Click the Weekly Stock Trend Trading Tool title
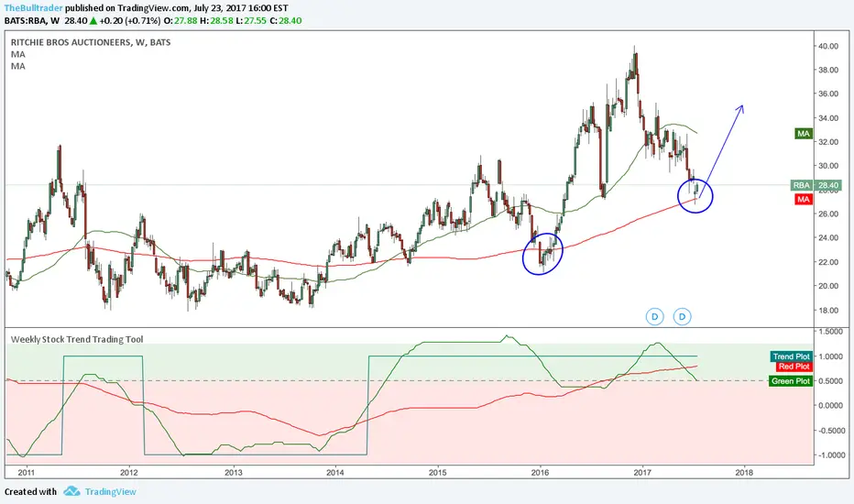The height and width of the screenshot is (504, 854). pyautogui.click(x=77, y=339)
